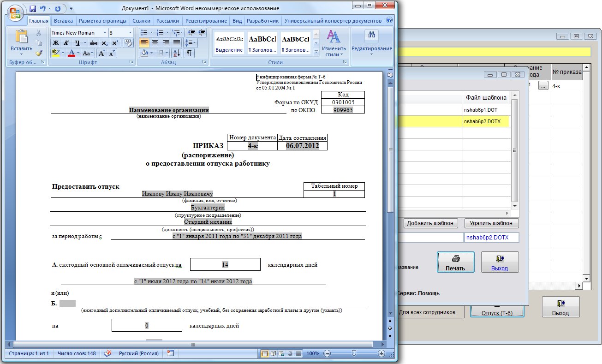Viewport: 602px width, 364px height.
Task: Toggle bold (Ж) formatting
Action: [55, 43]
